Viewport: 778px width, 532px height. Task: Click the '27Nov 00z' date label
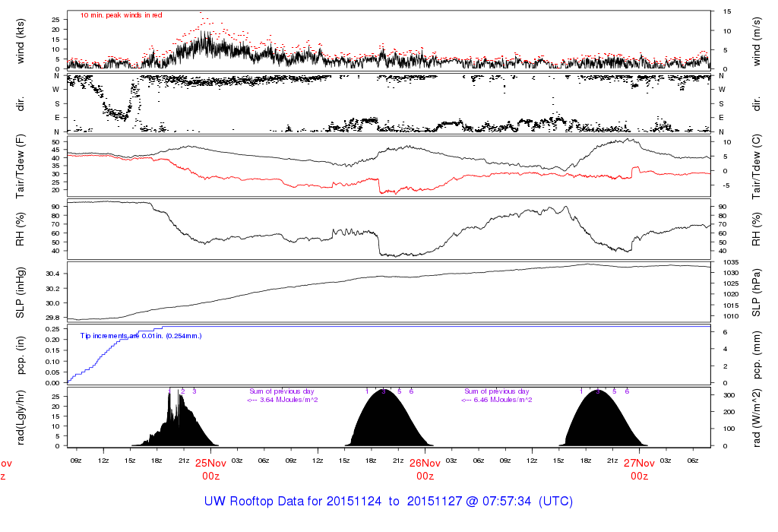(x=639, y=470)
